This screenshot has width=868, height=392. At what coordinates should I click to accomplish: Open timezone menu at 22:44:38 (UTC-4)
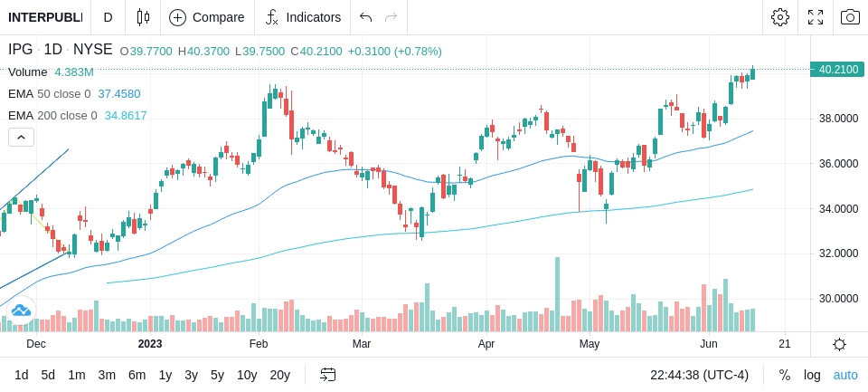pyautogui.click(x=699, y=376)
